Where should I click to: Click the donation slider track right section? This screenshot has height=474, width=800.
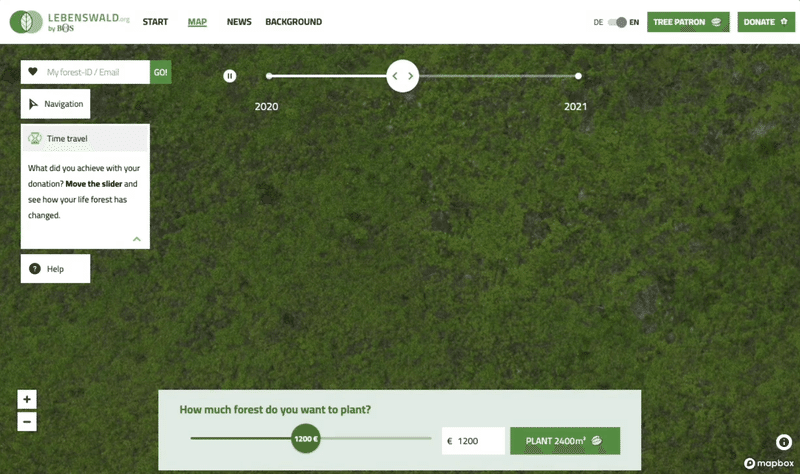pyautogui.click(x=376, y=438)
